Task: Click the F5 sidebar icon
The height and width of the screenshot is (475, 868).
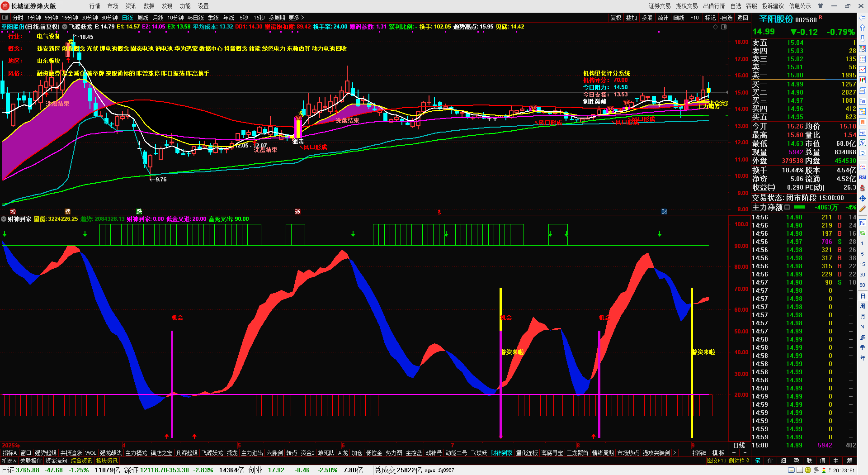Action: pyautogui.click(x=862, y=223)
